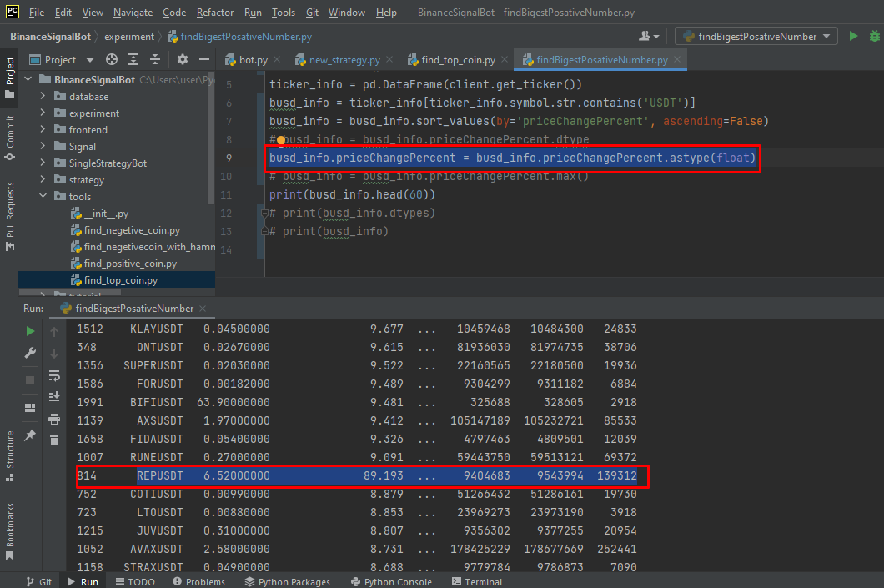Toggle the fold marker on line 12
The height and width of the screenshot is (588, 884).
(x=264, y=214)
